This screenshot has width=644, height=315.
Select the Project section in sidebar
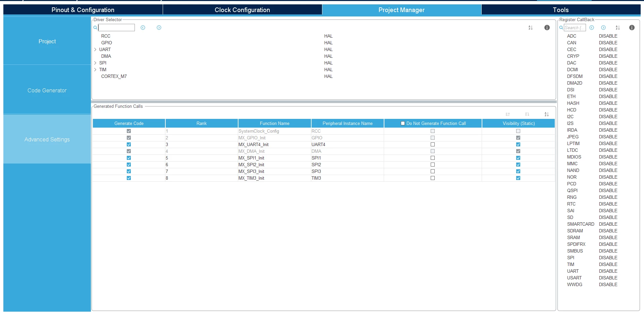point(47,41)
